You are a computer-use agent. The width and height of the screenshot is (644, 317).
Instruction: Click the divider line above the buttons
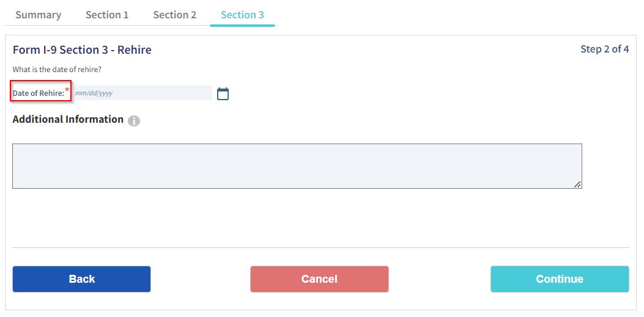tap(320, 247)
